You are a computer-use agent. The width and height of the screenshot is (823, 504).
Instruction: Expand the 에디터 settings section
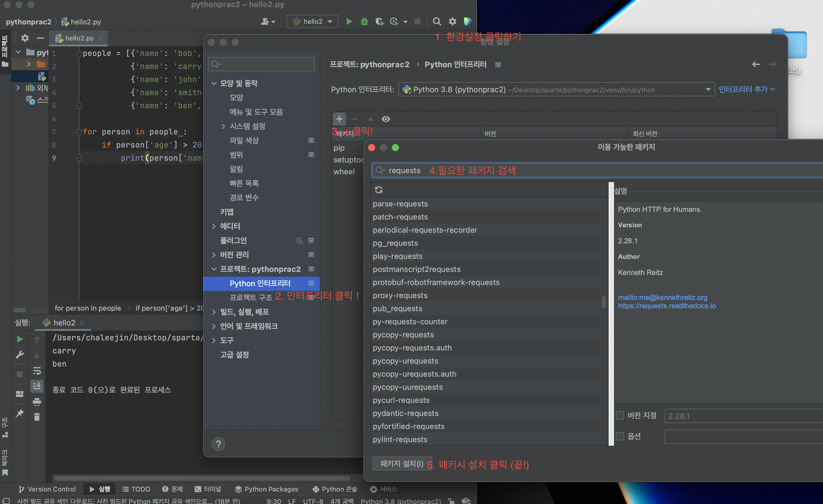tap(214, 226)
